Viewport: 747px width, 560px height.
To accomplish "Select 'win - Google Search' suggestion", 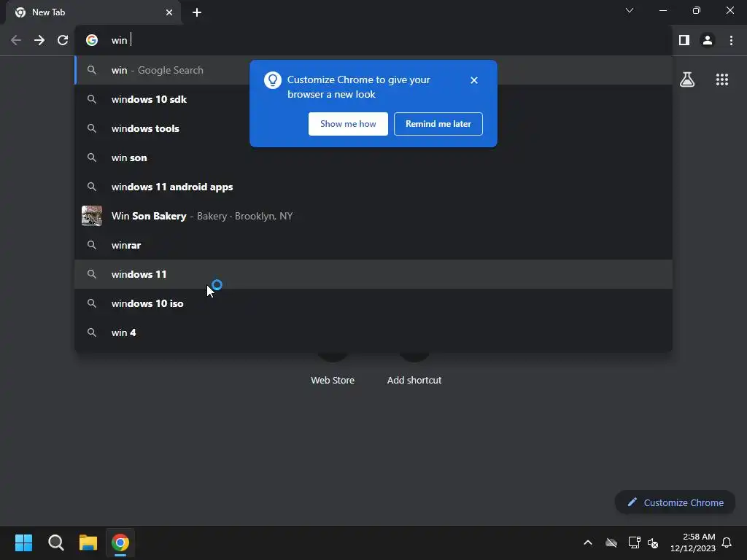I will [x=373, y=70].
